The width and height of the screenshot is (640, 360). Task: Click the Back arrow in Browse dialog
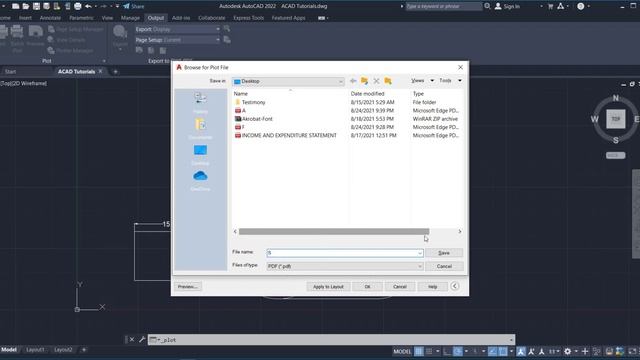tap(353, 81)
